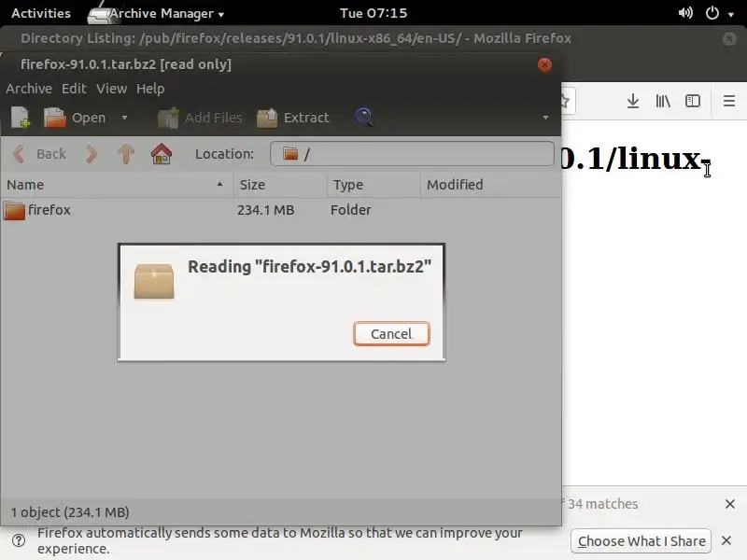This screenshot has height=560, width=747.
Task: Click the 234.1 MB size cell
Action: pos(266,210)
